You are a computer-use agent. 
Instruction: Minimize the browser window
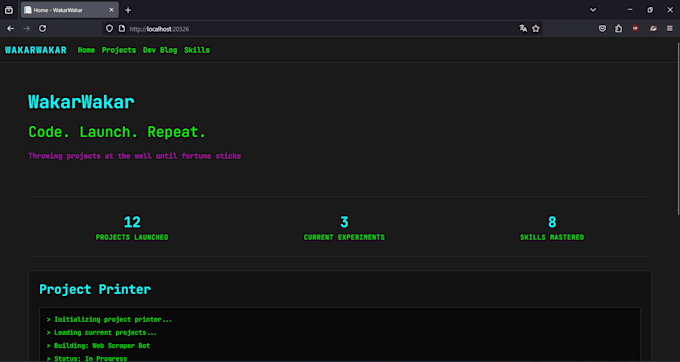tap(630, 10)
